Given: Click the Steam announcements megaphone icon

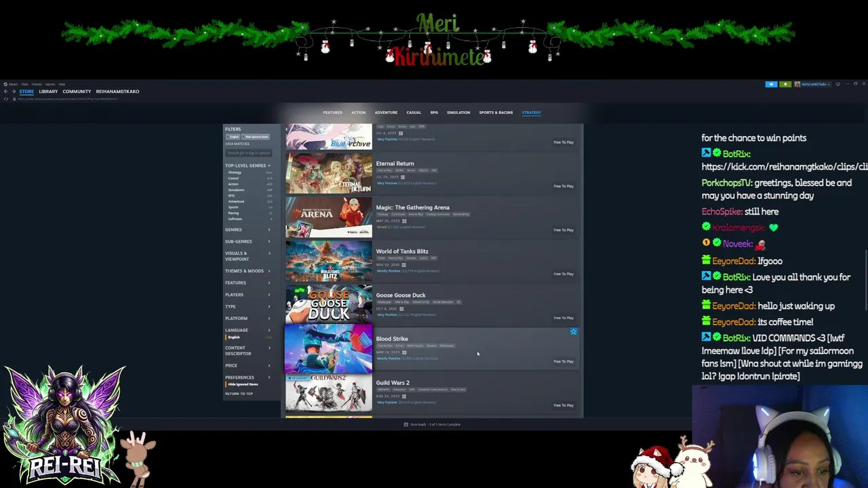Looking at the screenshot, I should point(771,84).
